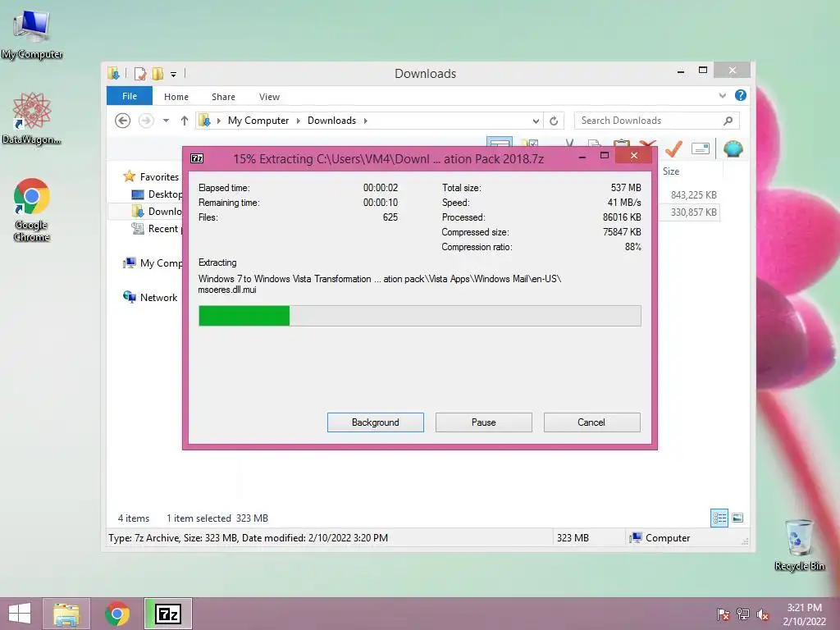The image size is (840, 630).
Task: Select Recent places in navigation pane
Action: (157, 229)
